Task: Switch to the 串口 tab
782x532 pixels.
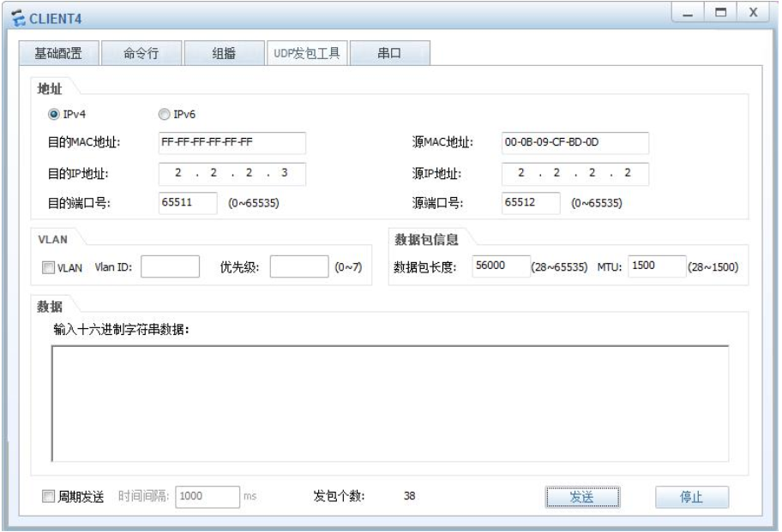Action: (389, 53)
